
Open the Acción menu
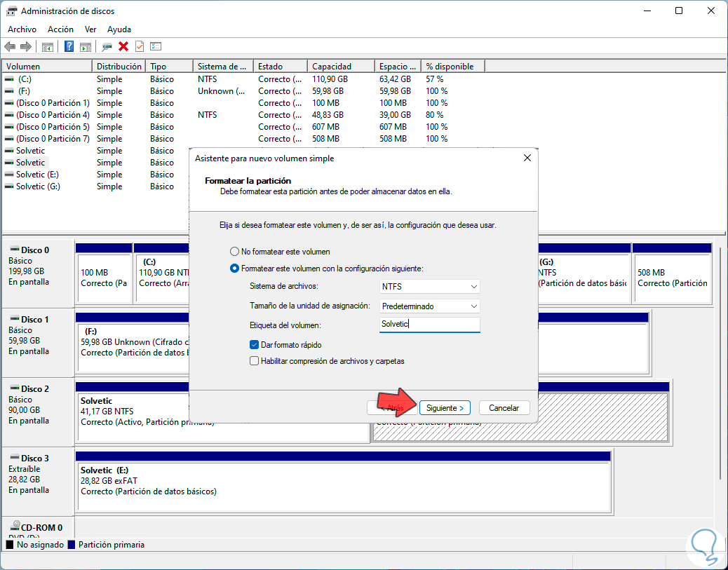60,29
